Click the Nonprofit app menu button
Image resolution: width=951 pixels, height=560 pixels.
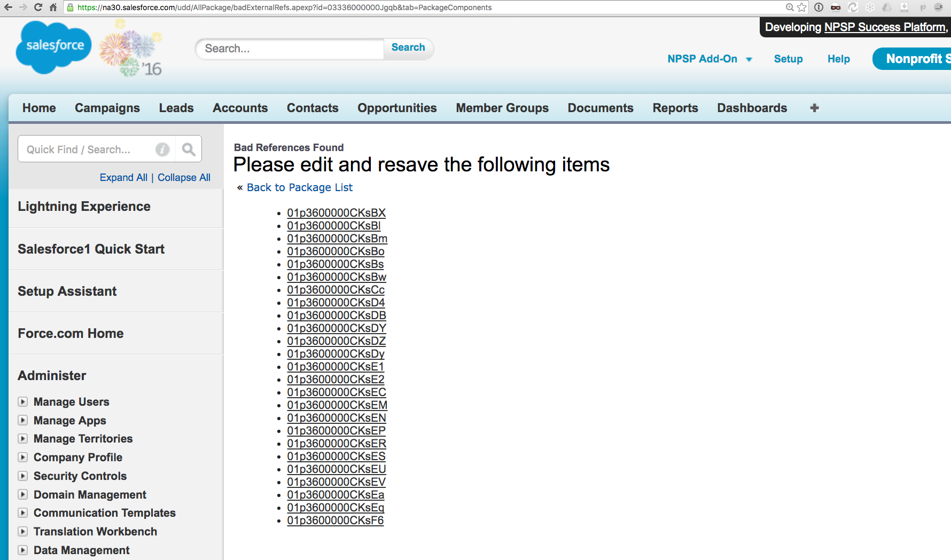(912, 59)
